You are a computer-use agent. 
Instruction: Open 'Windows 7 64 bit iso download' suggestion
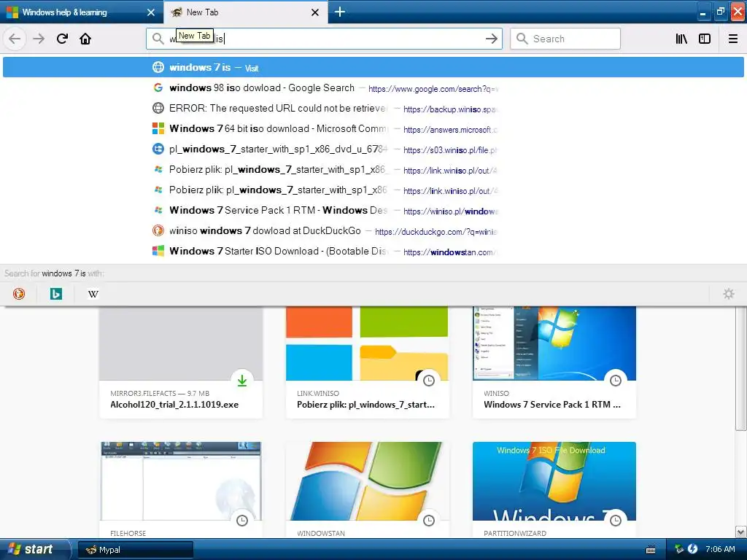pos(373,128)
